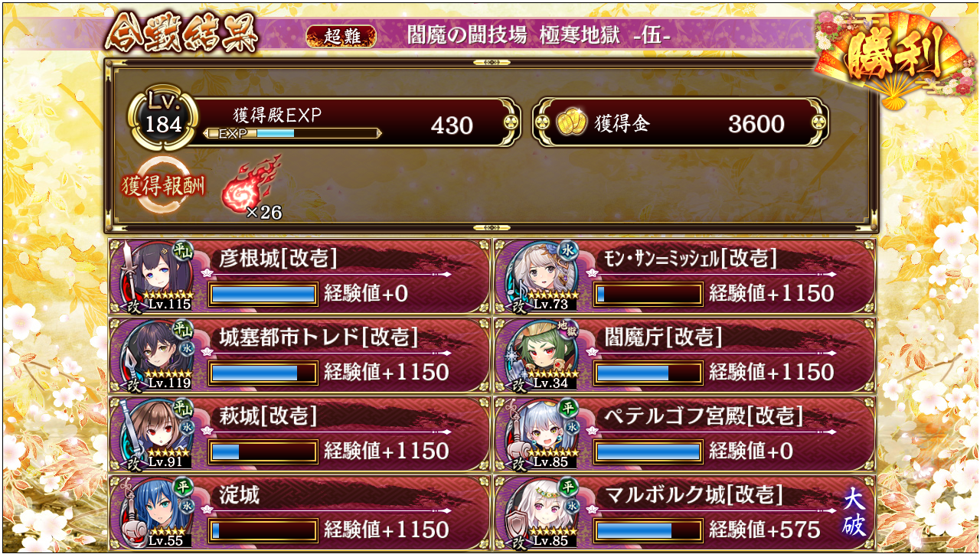The width and height of the screenshot is (980, 554).
Task: Click the experience bar for 閻魔庁[改壱]
Action: coord(648,373)
